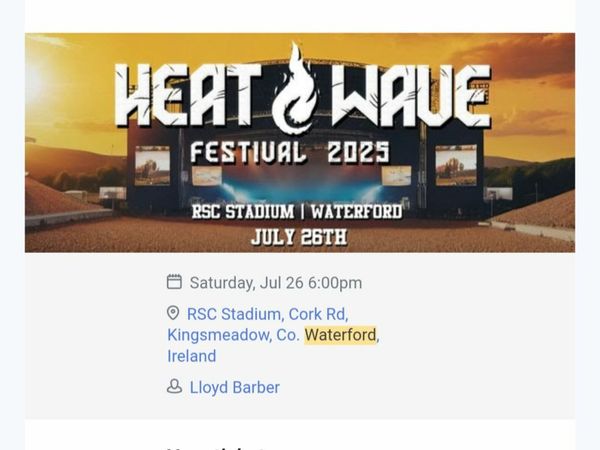Click the location pin icon
Viewport: 600px width, 450px height.
click(x=173, y=313)
